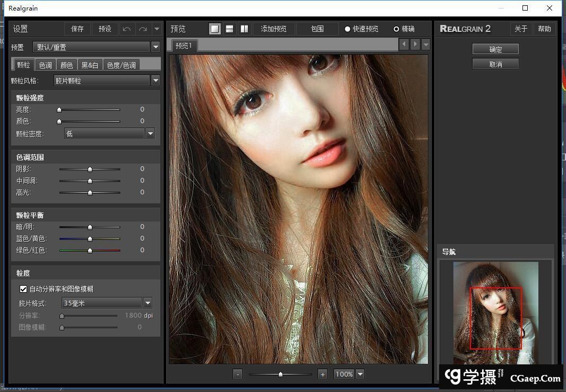Expand the 颗粒密度 dropdown

point(150,134)
